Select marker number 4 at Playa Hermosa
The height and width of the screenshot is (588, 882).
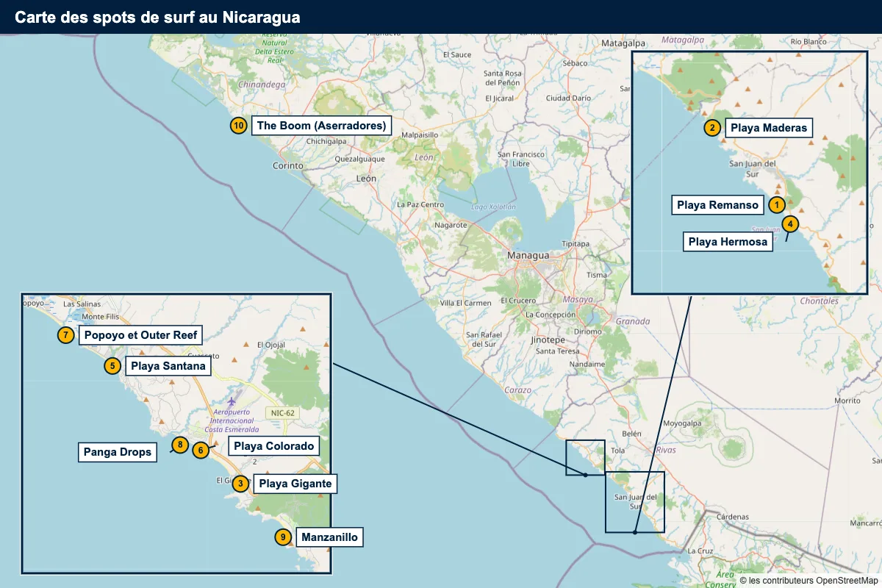point(789,223)
